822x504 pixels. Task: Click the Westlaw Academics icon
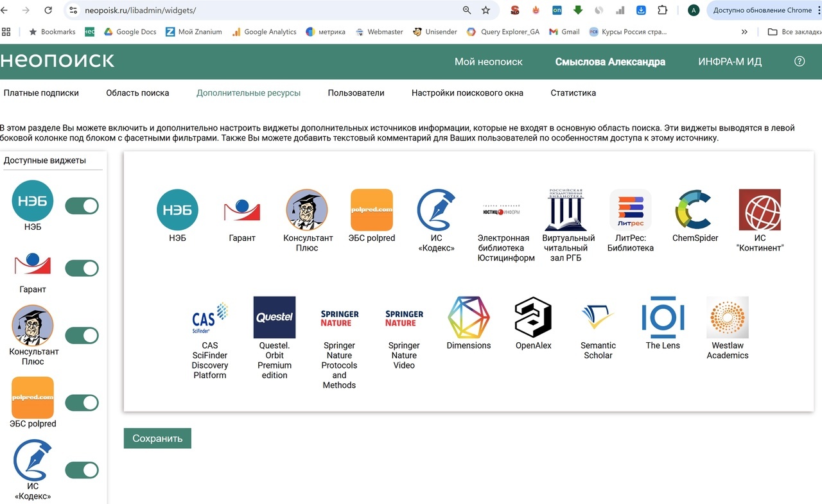728,317
